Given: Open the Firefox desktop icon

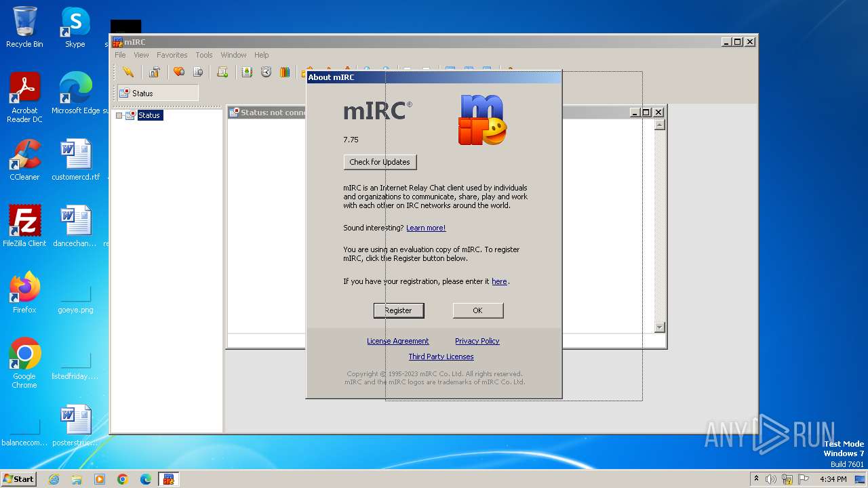Looking at the screenshot, I should 24,293.
